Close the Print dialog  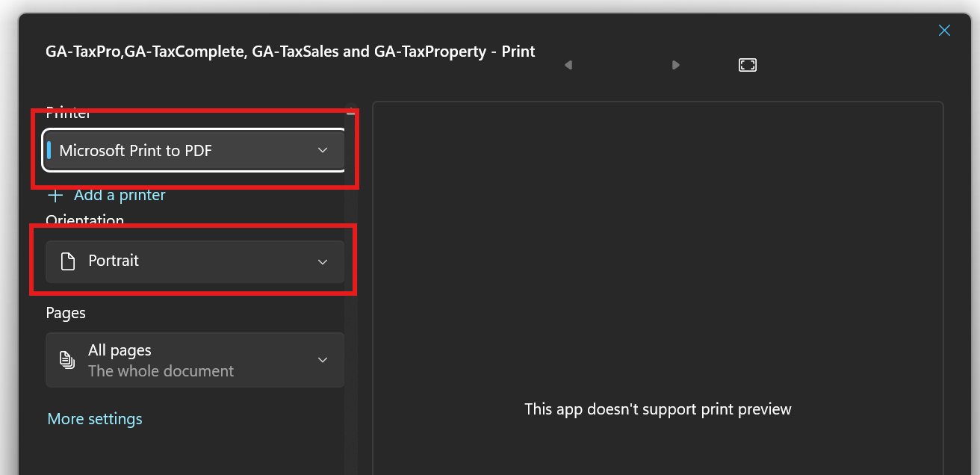coord(944,31)
